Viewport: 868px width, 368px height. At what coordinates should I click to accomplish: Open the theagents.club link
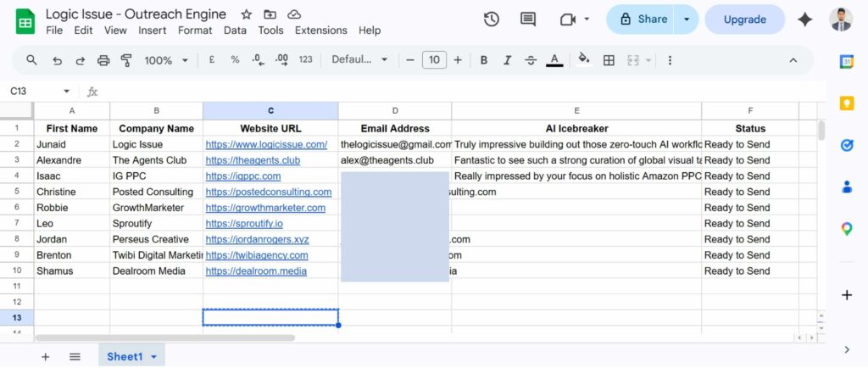[x=253, y=160]
